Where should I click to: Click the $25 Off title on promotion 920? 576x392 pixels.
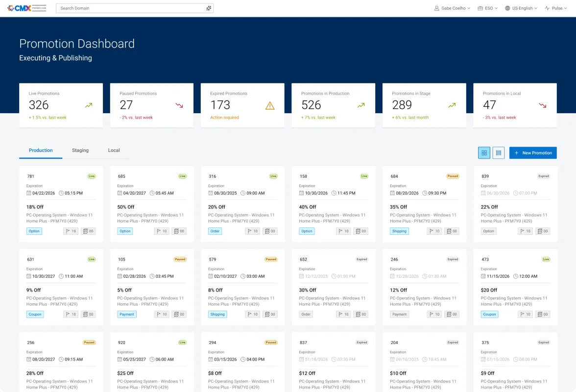(125, 373)
